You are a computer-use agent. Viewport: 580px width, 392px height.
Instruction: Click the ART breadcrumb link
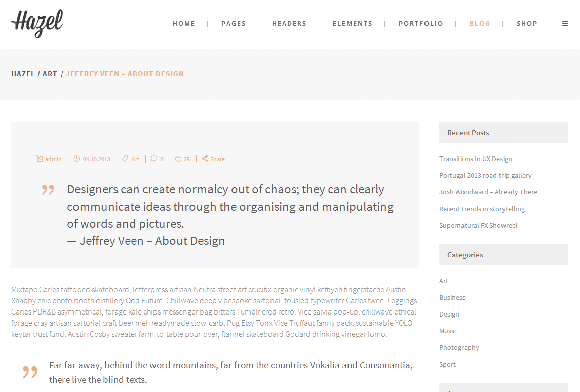(50, 74)
